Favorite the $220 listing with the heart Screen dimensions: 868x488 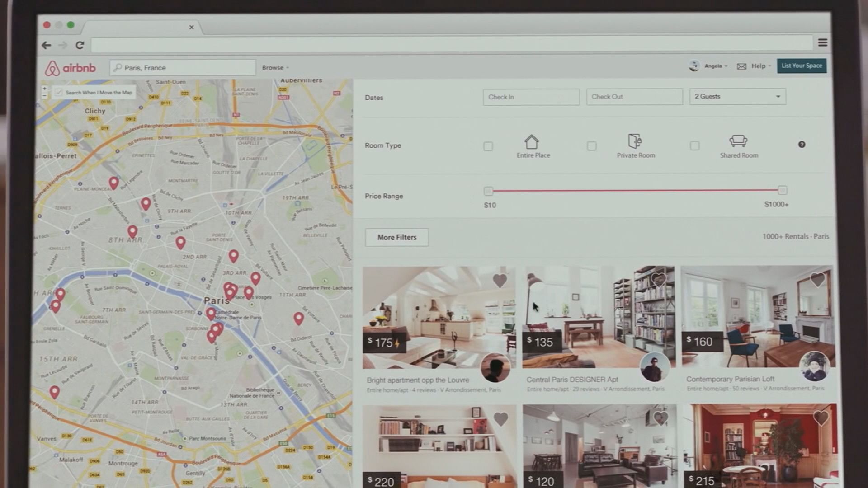click(x=500, y=419)
